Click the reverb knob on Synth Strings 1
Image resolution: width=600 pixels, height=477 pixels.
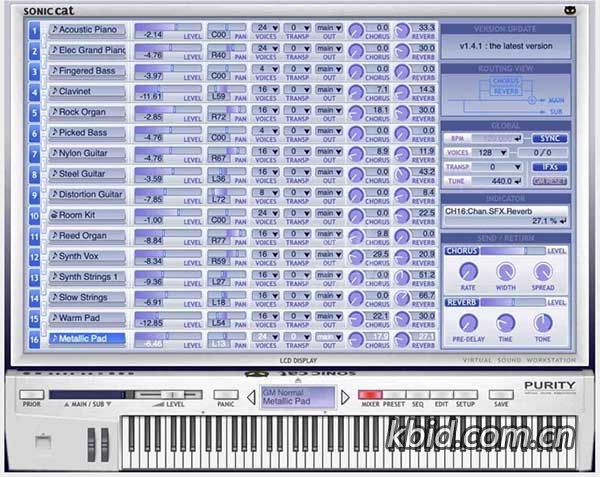click(402, 278)
